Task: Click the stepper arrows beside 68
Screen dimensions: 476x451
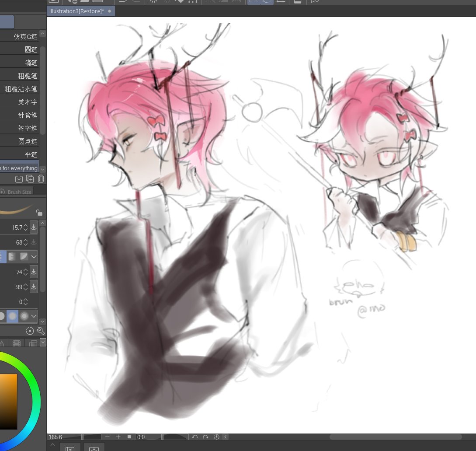Action: (25, 242)
